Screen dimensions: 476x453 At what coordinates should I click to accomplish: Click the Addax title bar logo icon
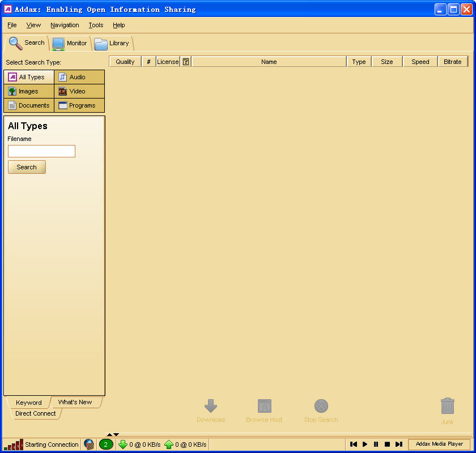(x=8, y=9)
